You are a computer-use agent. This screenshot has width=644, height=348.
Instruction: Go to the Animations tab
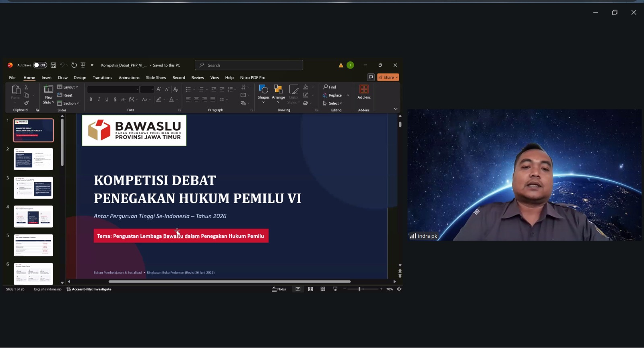129,78
